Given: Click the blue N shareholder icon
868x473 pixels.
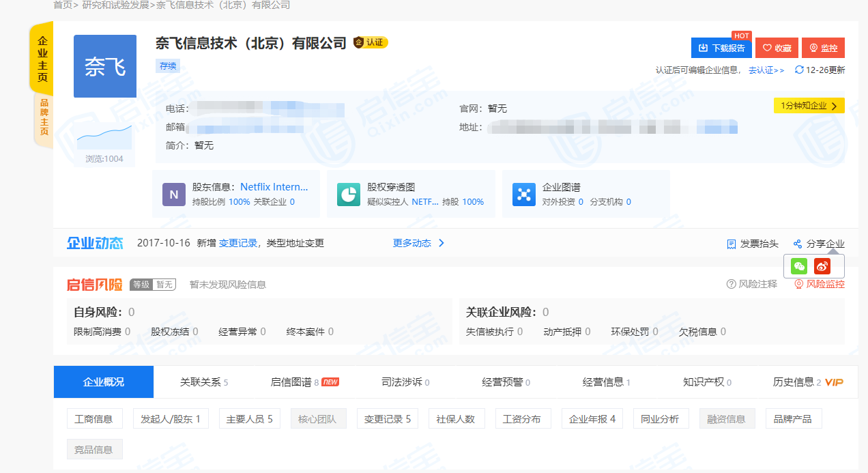Looking at the screenshot, I should pyautogui.click(x=174, y=194).
